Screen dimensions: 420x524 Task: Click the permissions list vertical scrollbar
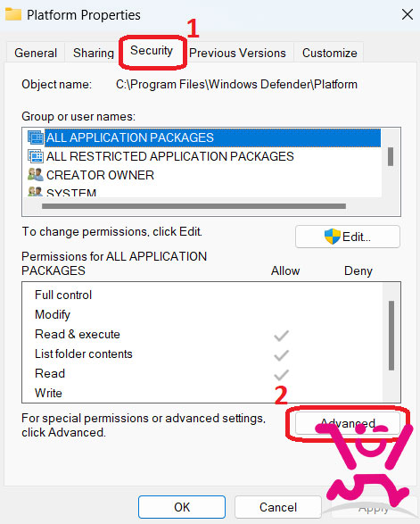click(391, 336)
